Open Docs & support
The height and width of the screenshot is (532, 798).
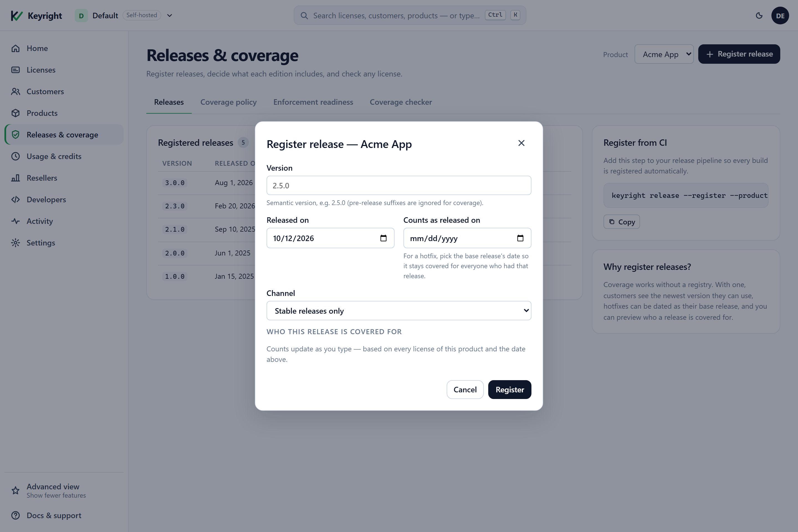click(64, 515)
